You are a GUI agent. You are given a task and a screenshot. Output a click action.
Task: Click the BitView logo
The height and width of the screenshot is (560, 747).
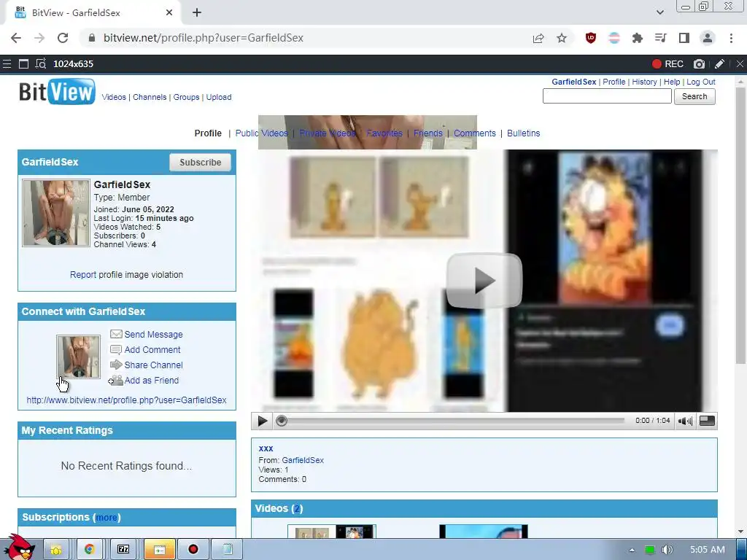pyautogui.click(x=57, y=91)
